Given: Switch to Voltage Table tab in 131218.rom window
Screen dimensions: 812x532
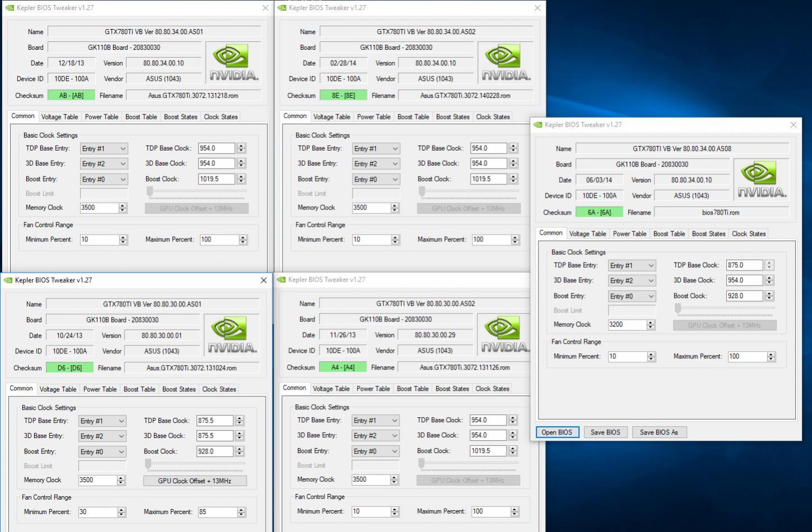Looking at the screenshot, I should (59, 117).
